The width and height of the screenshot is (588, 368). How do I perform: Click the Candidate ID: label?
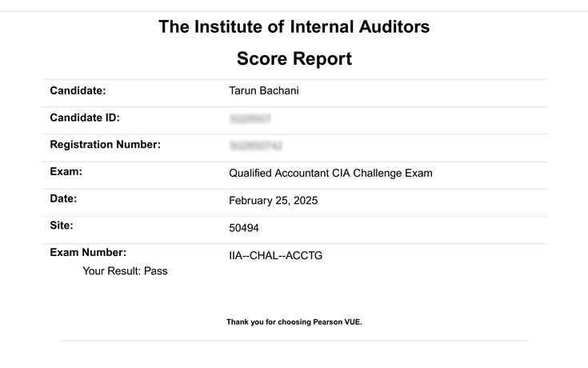[x=85, y=118]
